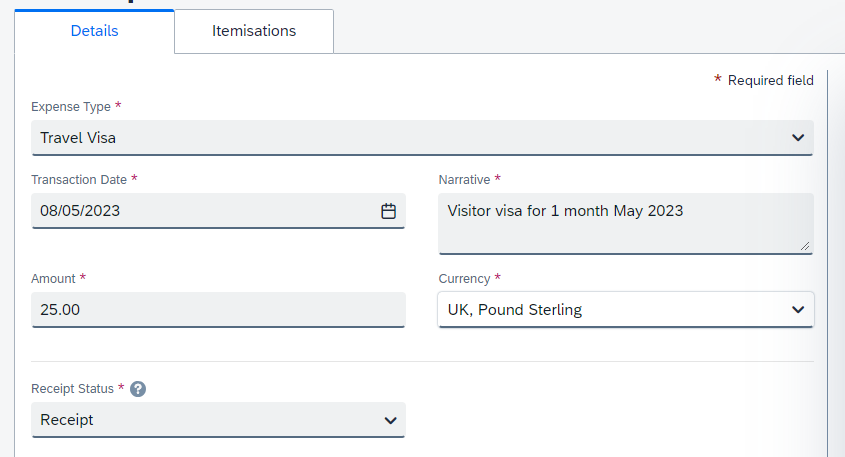Click the Currency chevron arrow

(x=797, y=310)
